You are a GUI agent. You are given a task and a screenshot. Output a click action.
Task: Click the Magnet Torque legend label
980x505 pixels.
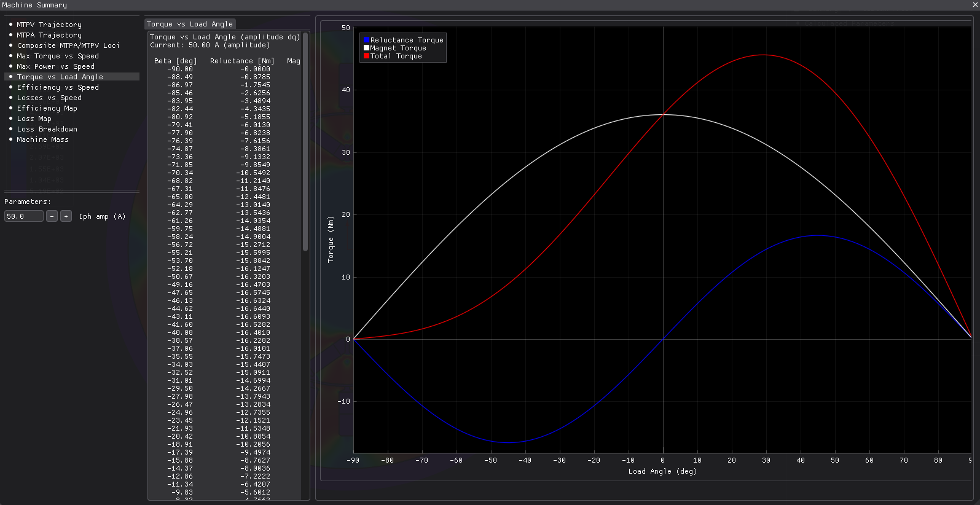pos(398,48)
